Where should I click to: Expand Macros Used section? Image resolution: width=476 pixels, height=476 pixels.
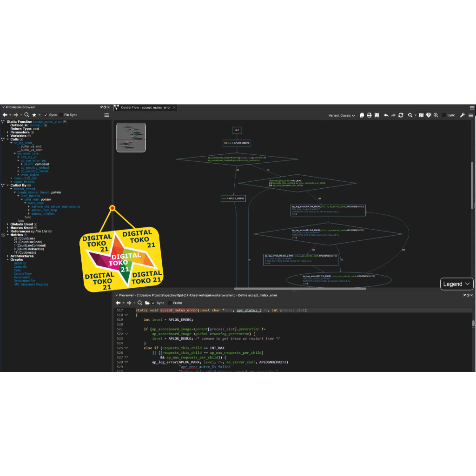[x=7, y=228]
